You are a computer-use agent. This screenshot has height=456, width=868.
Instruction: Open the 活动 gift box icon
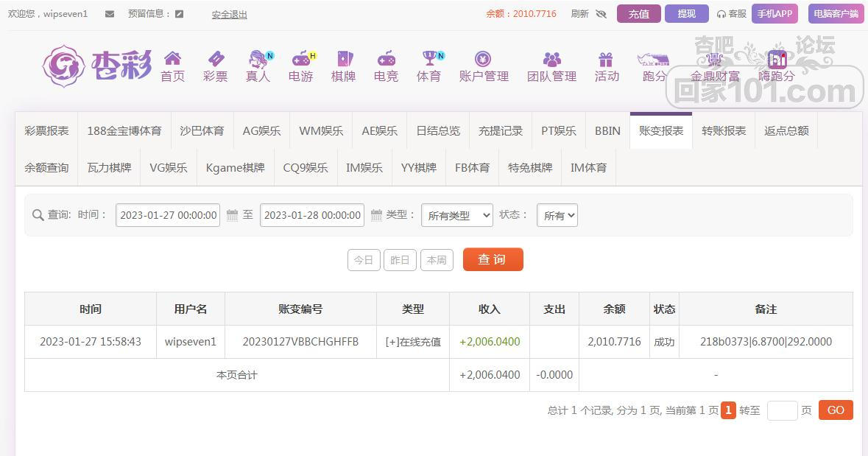[x=606, y=59]
